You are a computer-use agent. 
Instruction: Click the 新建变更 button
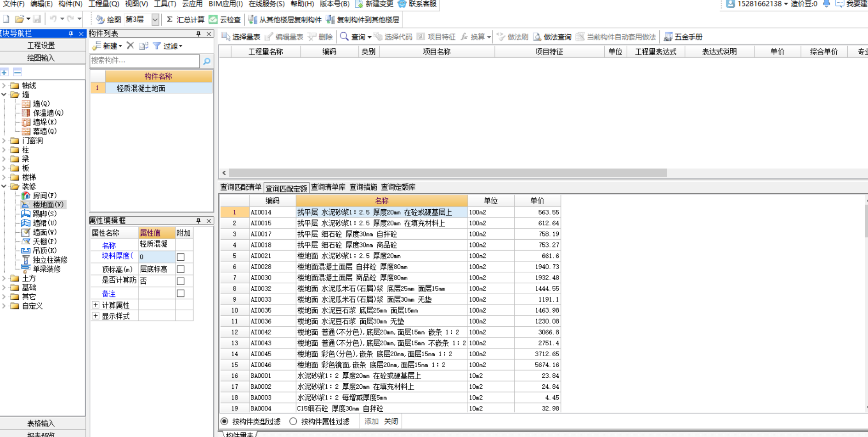(374, 4)
